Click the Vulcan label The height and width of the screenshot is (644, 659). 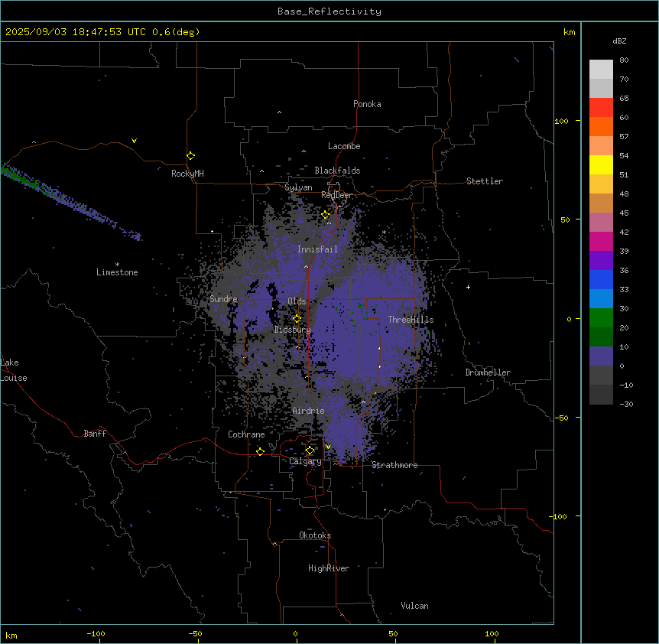(x=415, y=606)
